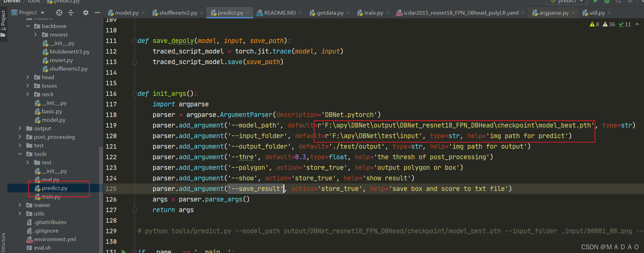Close the argparse.py tab

point(573,13)
